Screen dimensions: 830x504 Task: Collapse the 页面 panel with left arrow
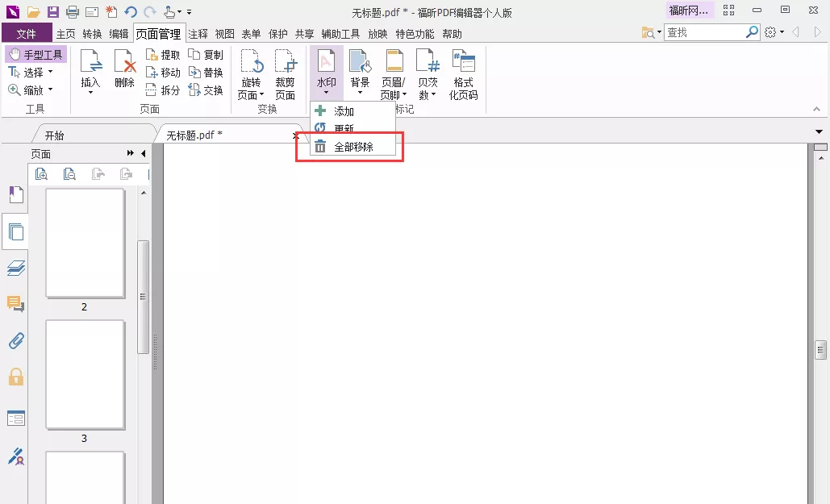tap(144, 153)
